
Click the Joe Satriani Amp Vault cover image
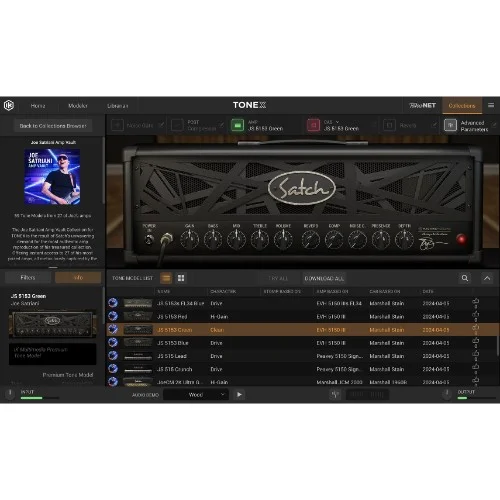coord(52,176)
